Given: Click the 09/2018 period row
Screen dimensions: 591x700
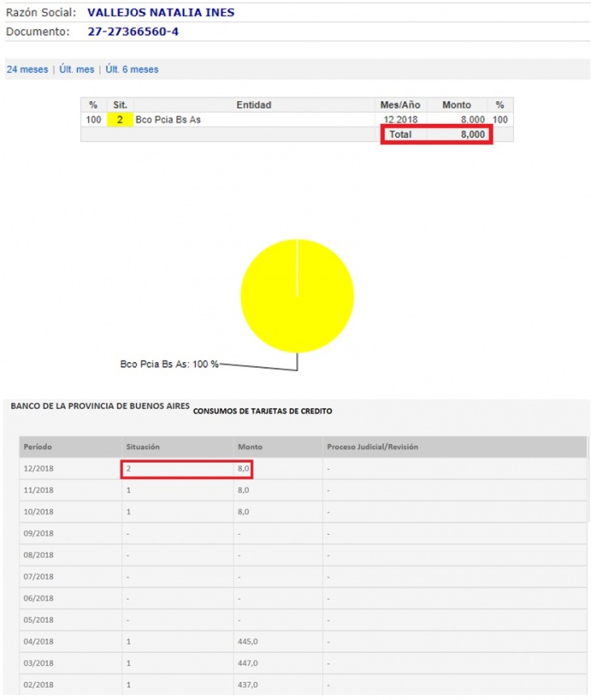Looking at the screenshot, I should click(x=303, y=533).
